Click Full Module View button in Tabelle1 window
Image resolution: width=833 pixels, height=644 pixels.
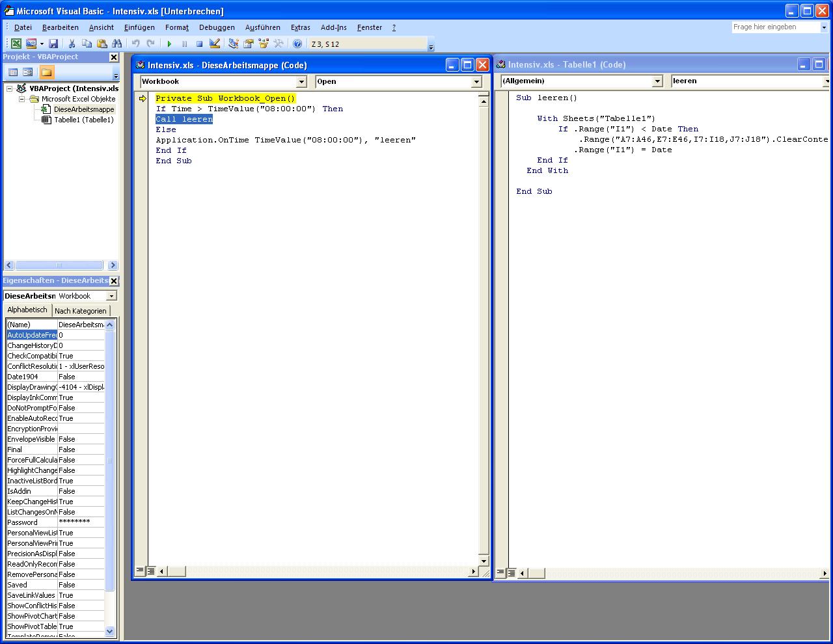coord(512,573)
